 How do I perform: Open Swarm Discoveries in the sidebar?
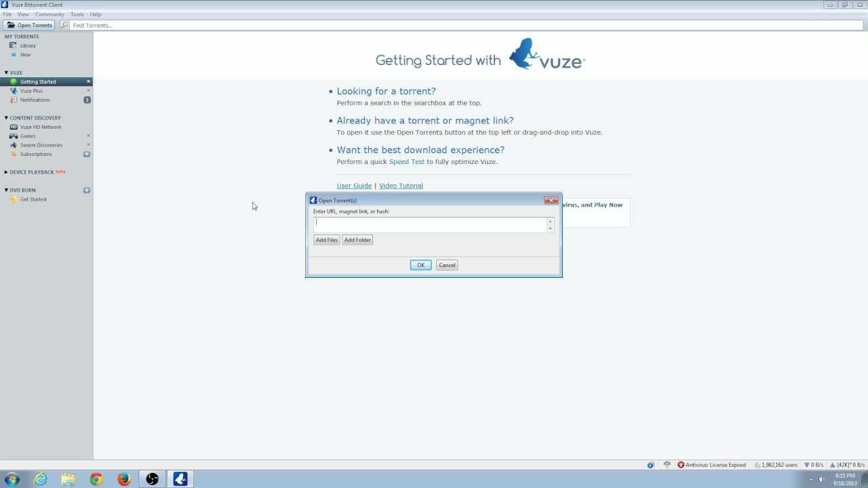[x=41, y=144]
